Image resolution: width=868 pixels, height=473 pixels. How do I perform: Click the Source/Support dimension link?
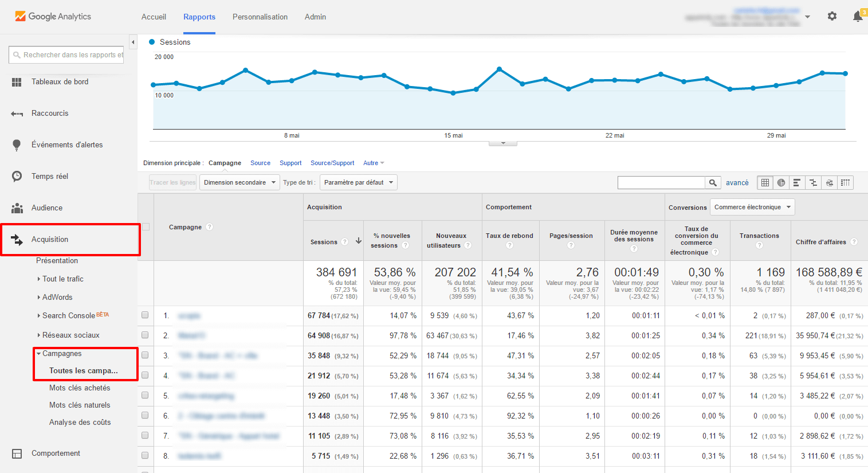pos(332,163)
